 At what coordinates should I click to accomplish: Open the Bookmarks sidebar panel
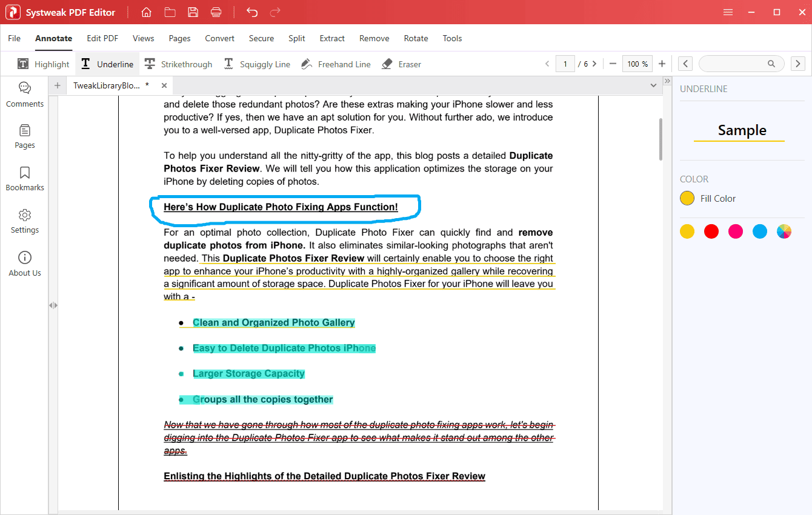(25, 179)
